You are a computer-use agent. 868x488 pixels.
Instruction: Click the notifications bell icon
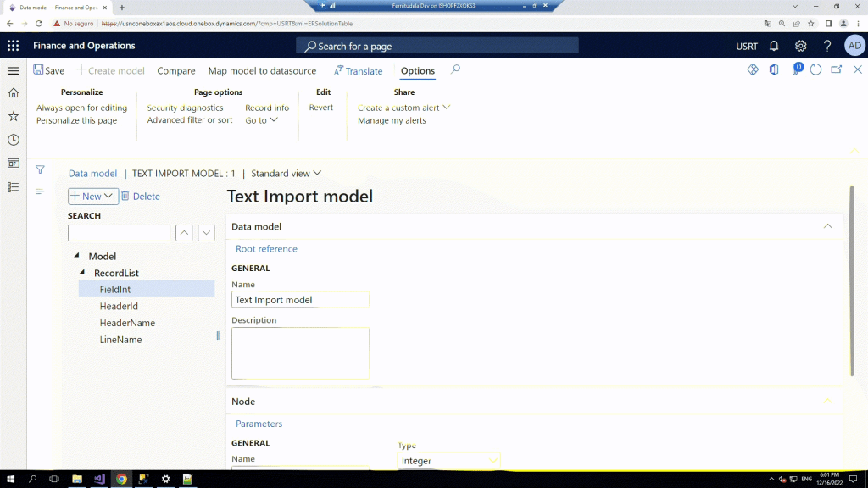(774, 46)
